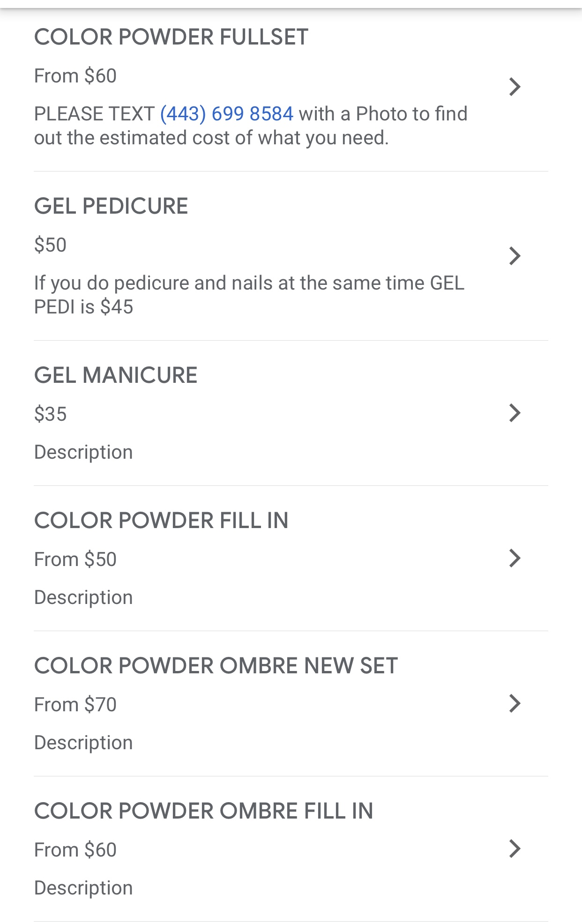
Task: Click chevron beside COLOR POWDER OMBRE FILL IN
Action: 515,849
